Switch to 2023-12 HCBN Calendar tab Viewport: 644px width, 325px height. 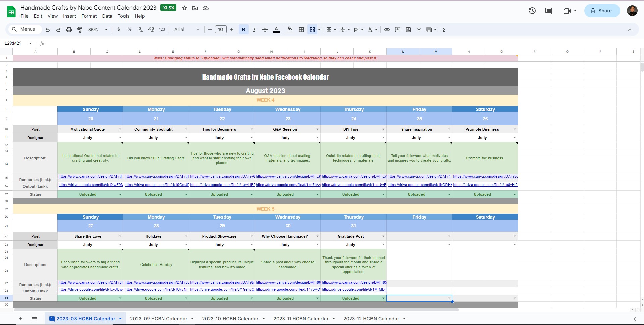click(371, 319)
